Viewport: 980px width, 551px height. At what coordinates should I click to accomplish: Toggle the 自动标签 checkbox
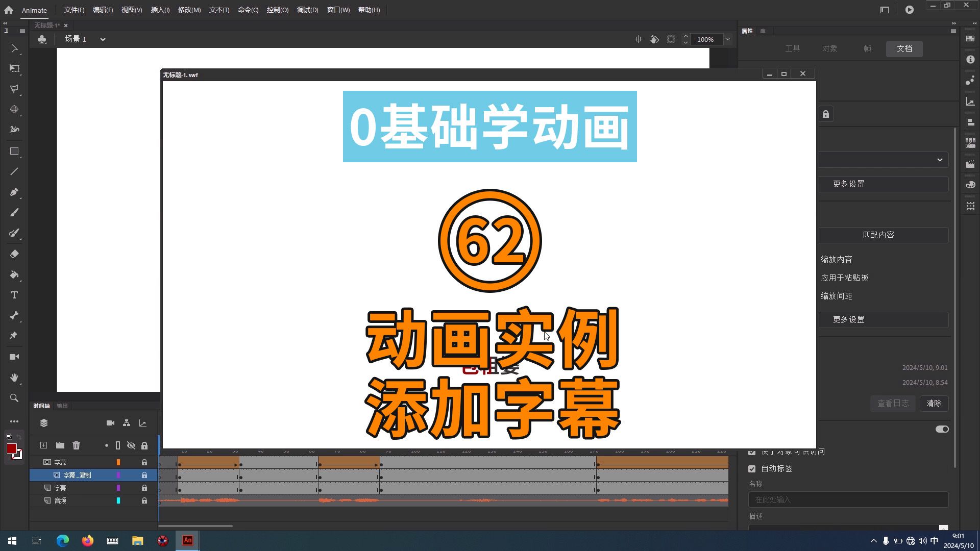pyautogui.click(x=752, y=468)
